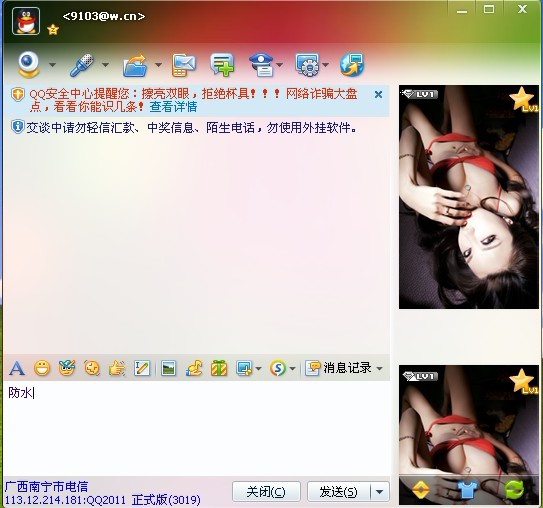Start a video call with webcam icon
This screenshot has width=543, height=508.
tap(29, 64)
